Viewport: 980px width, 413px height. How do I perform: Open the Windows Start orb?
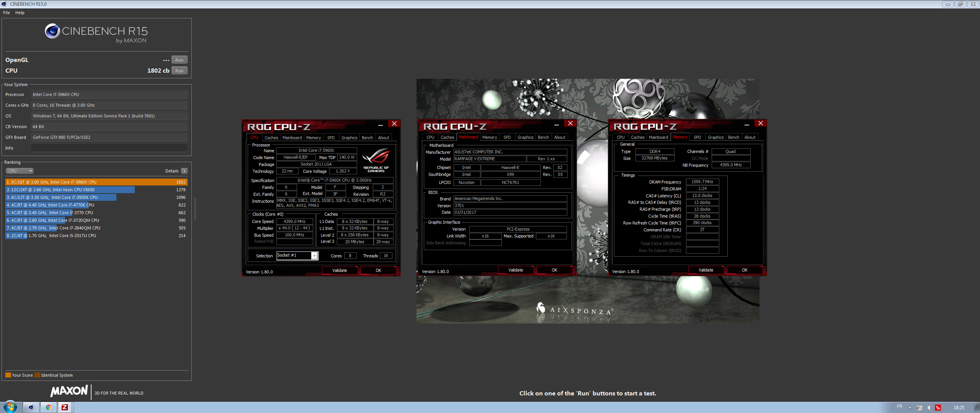tap(10, 407)
